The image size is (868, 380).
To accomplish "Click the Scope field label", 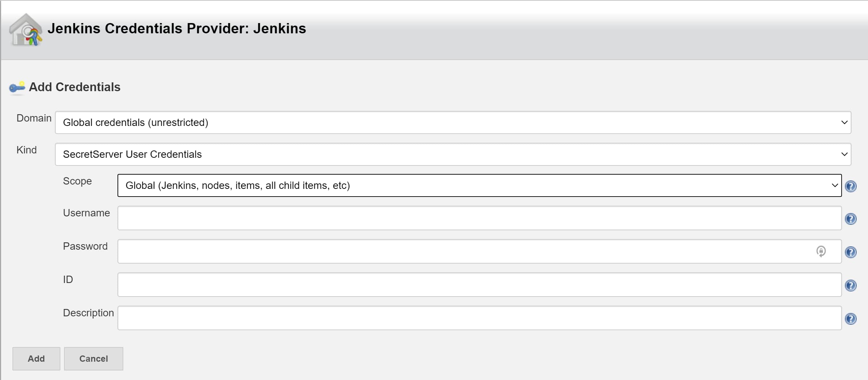I will (77, 181).
